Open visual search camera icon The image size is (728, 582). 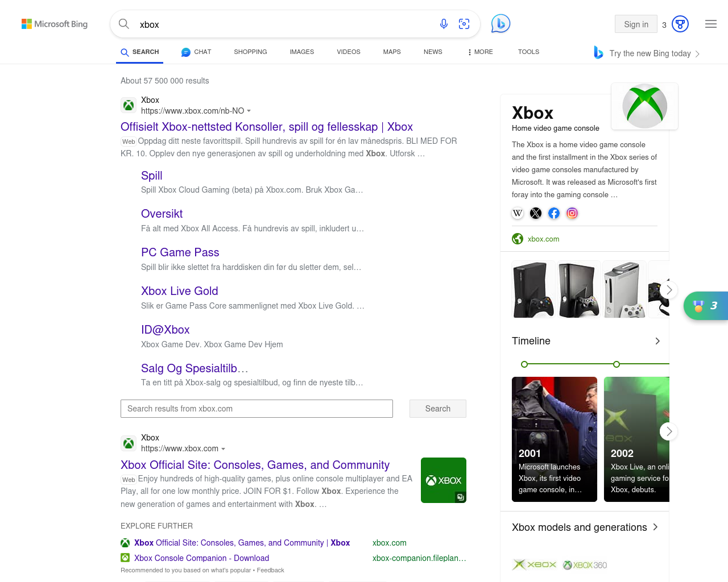[464, 24]
